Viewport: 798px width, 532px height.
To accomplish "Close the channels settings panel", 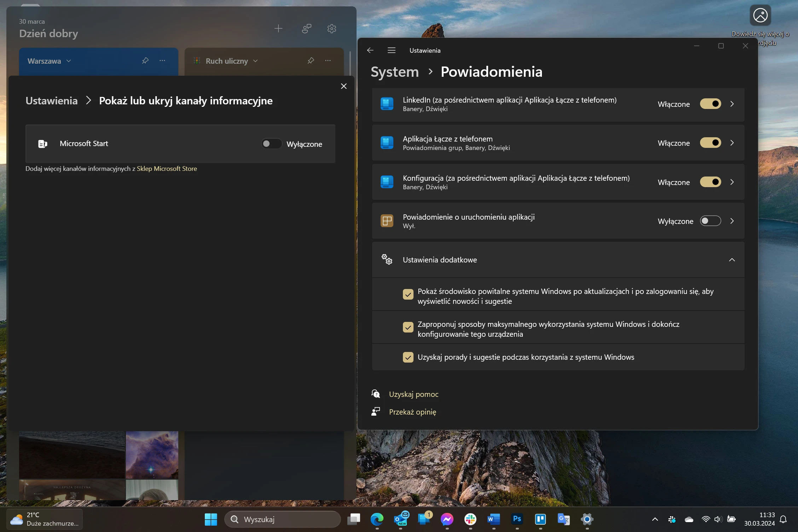I will [343, 86].
